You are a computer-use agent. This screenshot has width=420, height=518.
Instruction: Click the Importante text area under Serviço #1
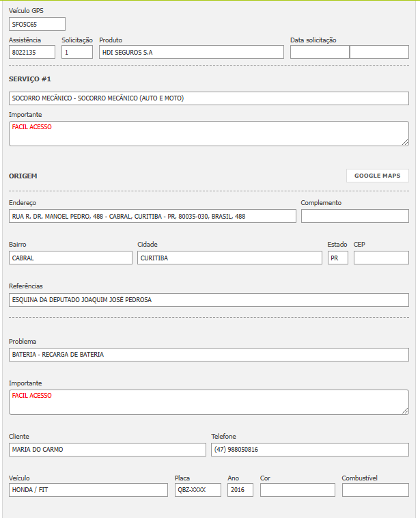click(x=208, y=134)
